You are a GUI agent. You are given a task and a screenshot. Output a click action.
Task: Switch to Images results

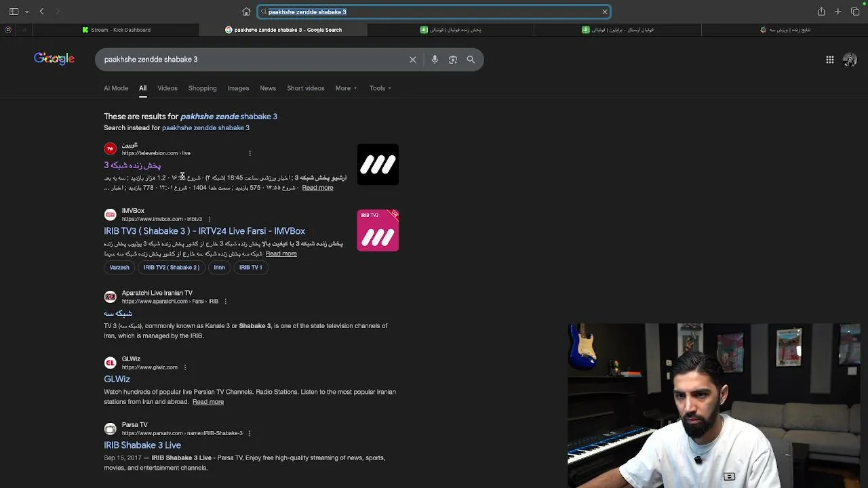tap(238, 88)
